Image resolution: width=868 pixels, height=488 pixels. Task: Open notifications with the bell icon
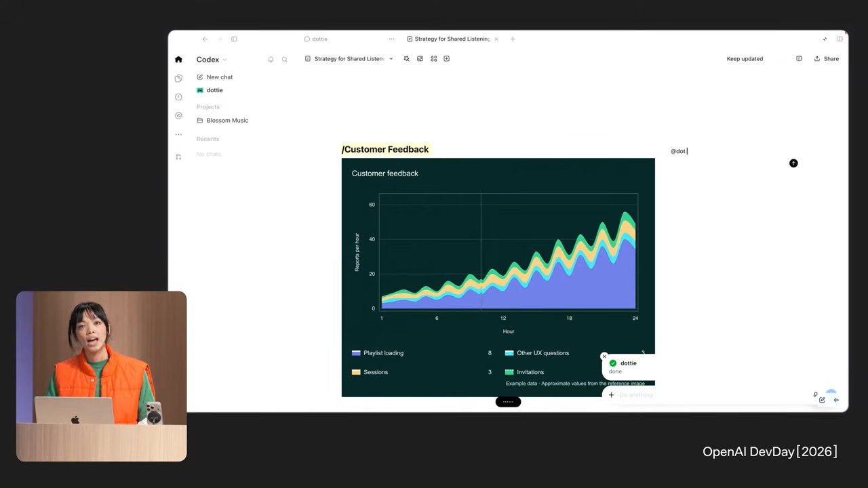pos(271,60)
